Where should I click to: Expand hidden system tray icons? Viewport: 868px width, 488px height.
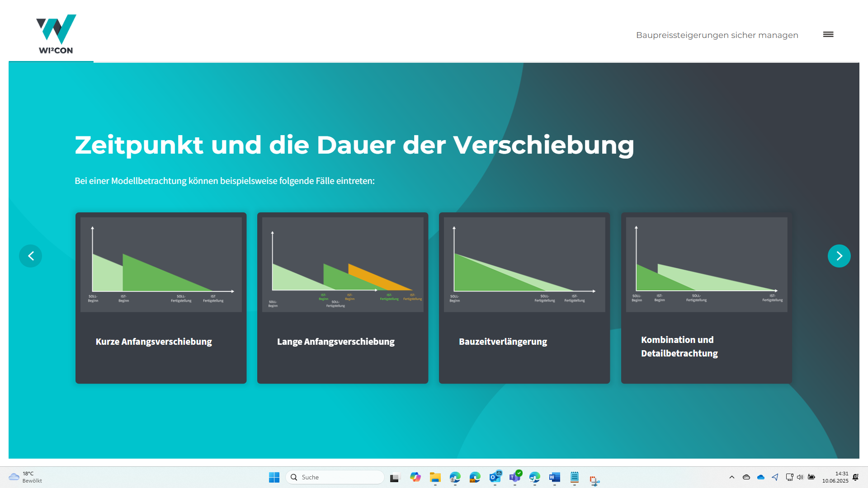(732, 477)
